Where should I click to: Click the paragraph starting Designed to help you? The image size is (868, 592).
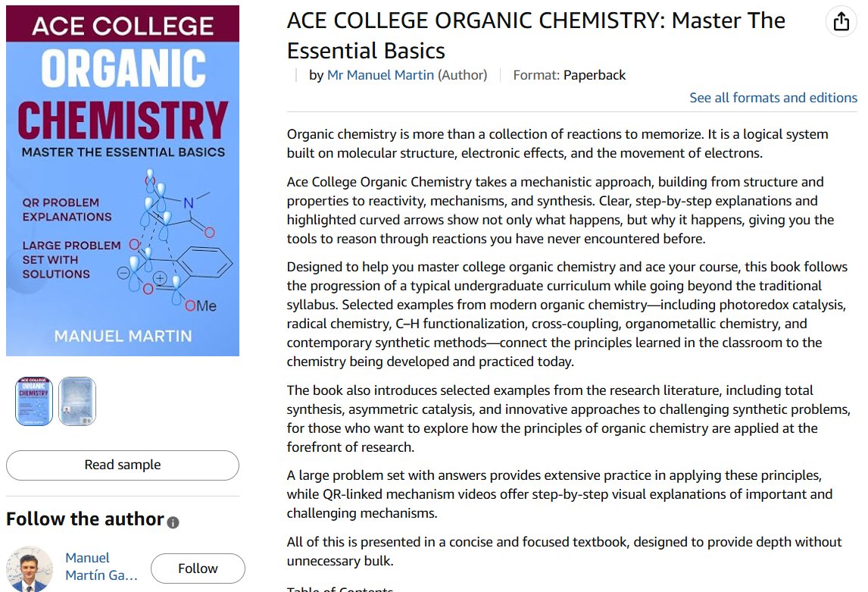click(x=567, y=314)
